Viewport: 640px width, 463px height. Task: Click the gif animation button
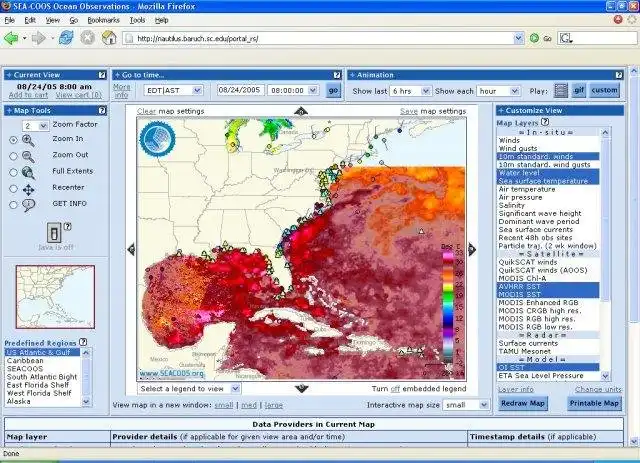pyautogui.click(x=578, y=90)
